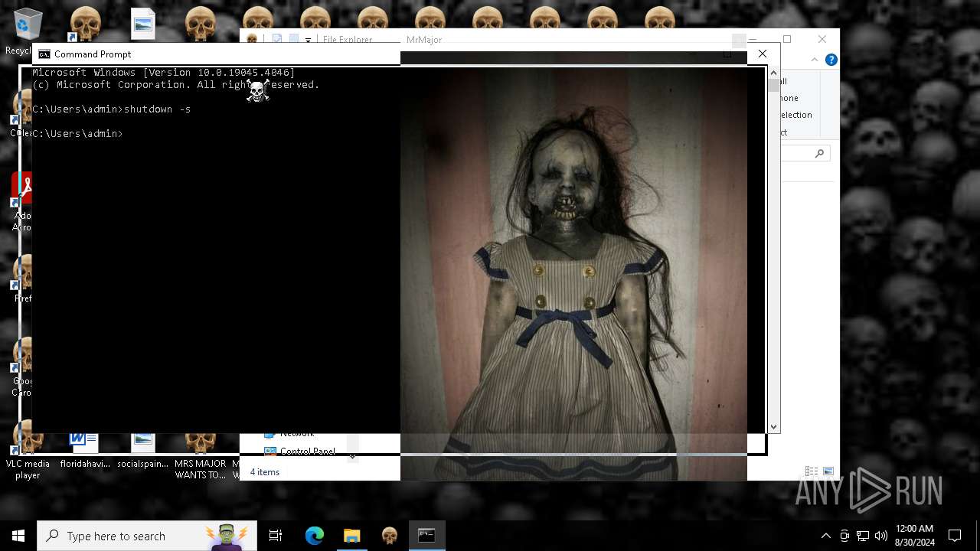
Task: Click the taskbar clock showing 12:00 AM
Action: tap(914, 536)
